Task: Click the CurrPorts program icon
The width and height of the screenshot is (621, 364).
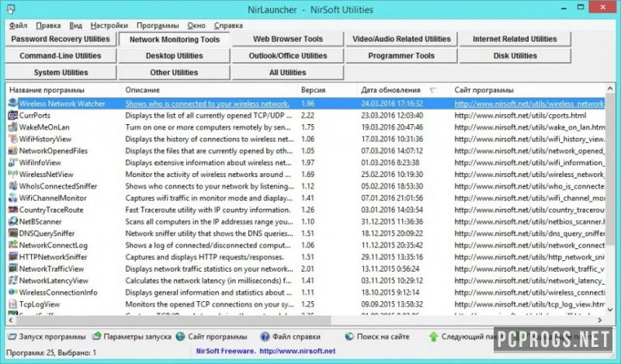Action: point(12,116)
